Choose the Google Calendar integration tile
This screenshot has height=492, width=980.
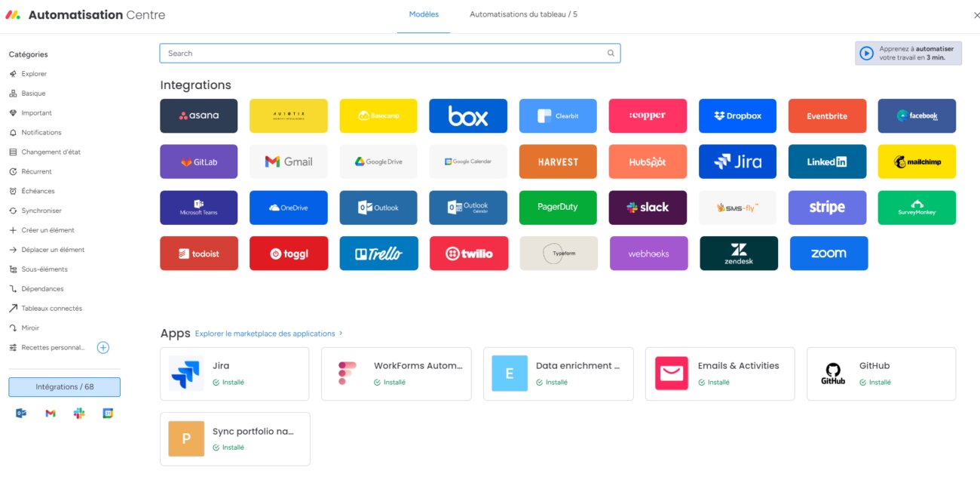[x=468, y=161]
